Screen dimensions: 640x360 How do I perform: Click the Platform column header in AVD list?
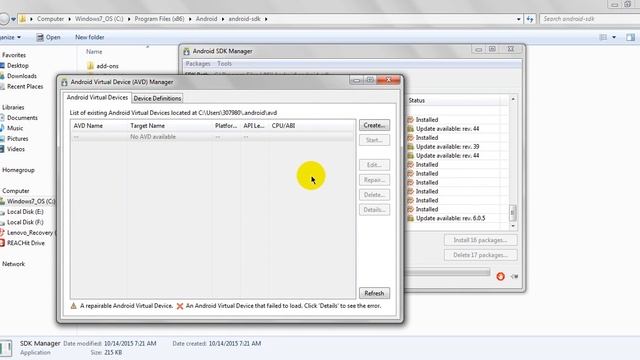tap(226, 126)
